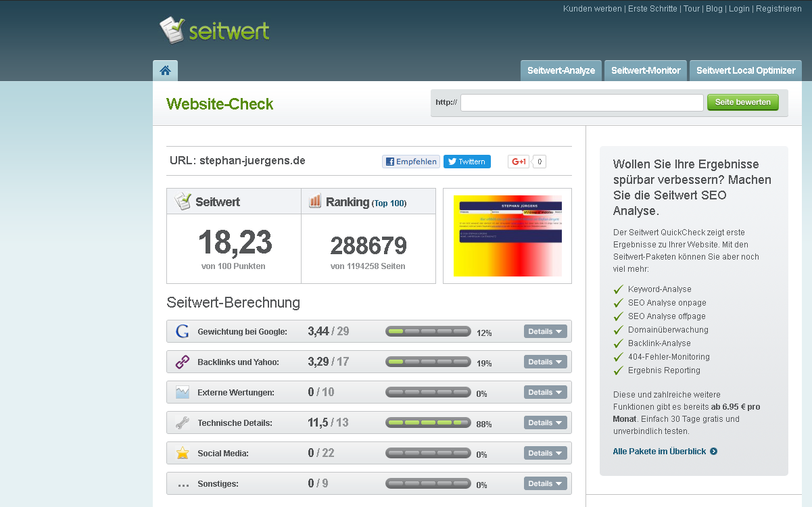This screenshot has width=812, height=507.
Task: Click the Externe Wertungen progress bar
Action: [x=428, y=392]
